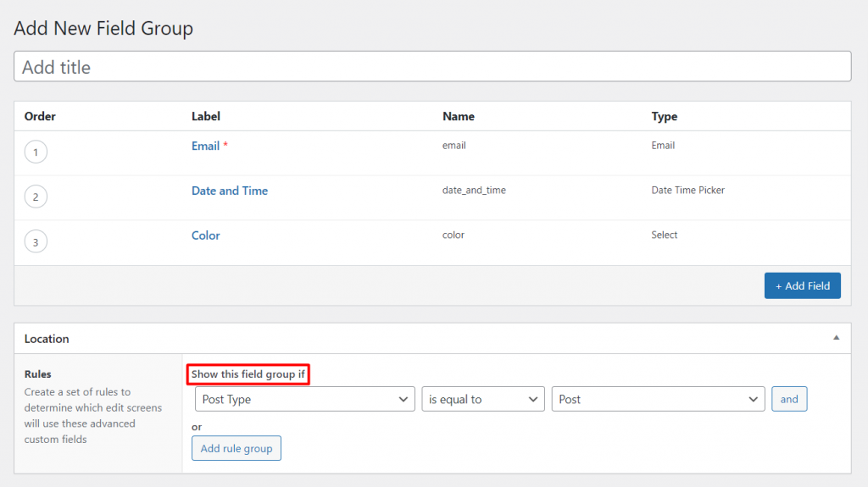Click the order 3 drag handle circle
Screen dimensions: 868x487
click(36, 242)
